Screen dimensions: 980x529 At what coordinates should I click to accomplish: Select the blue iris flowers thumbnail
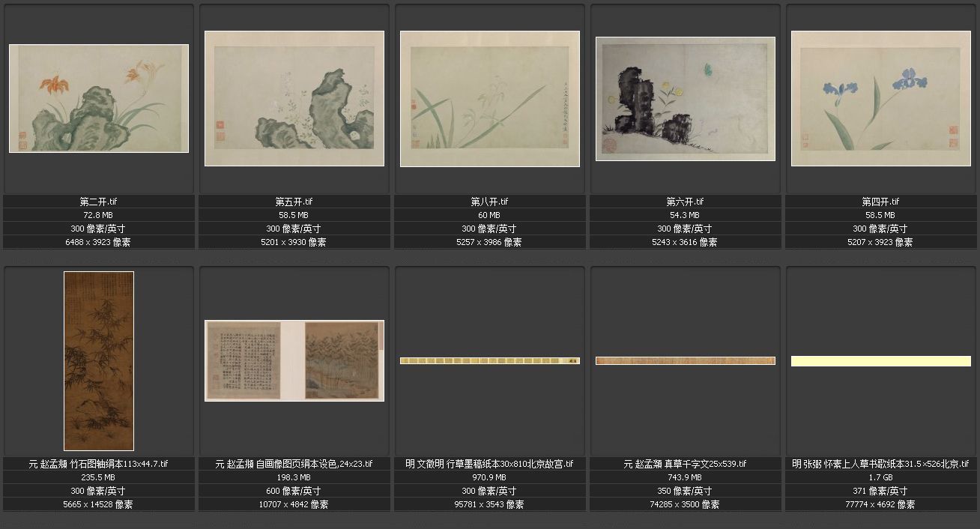pyautogui.click(x=881, y=98)
